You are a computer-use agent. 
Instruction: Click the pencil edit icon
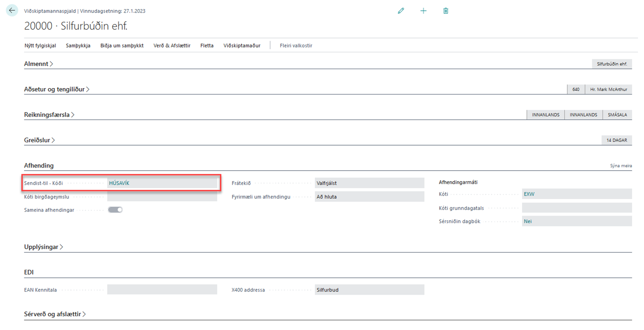pos(401,11)
